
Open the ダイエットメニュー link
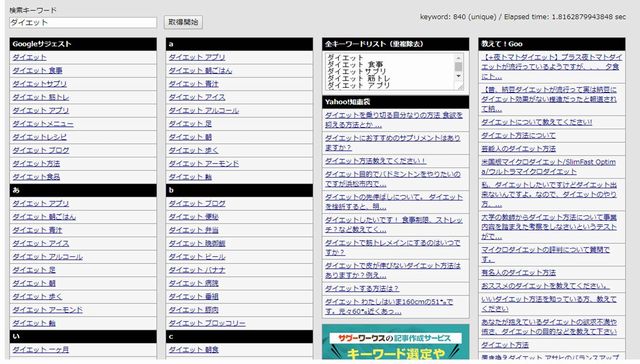click(43, 124)
